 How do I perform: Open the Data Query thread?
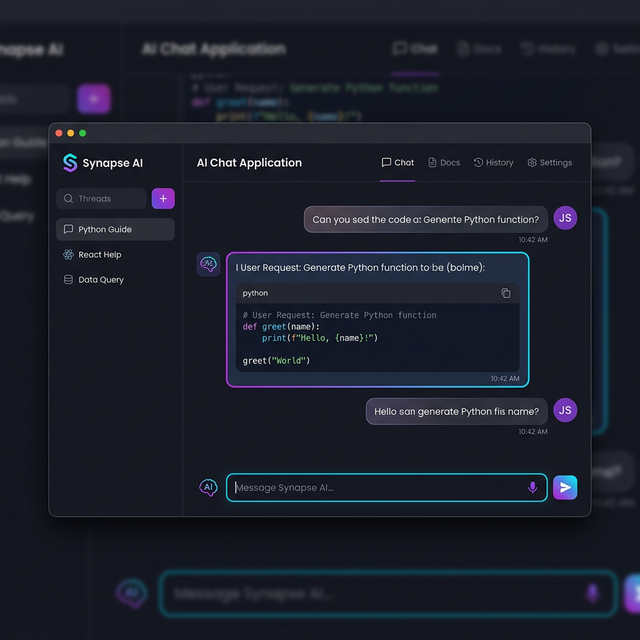coord(115,280)
